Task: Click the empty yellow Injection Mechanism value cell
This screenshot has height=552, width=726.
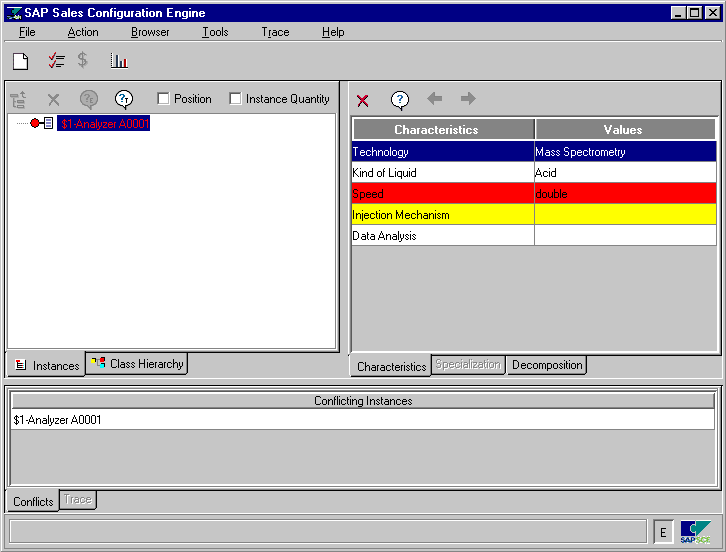Action: click(625, 215)
